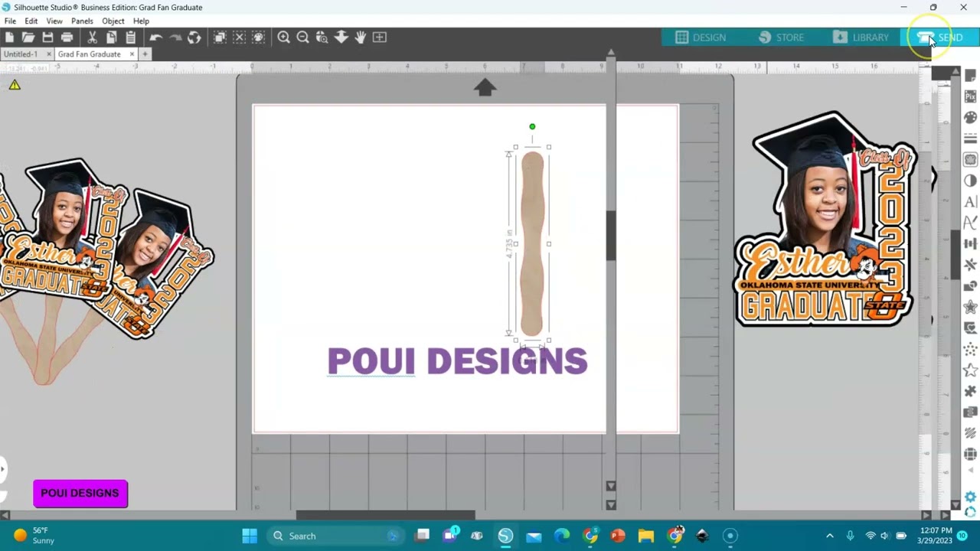This screenshot has width=980, height=551.
Task: Close the Untitled-1 tab
Action: point(49,54)
